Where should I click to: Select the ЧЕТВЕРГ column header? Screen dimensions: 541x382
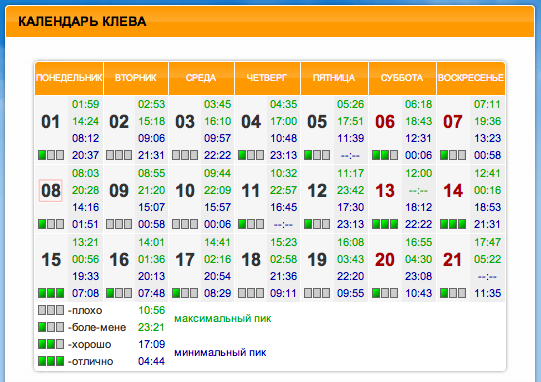pyautogui.click(x=267, y=78)
